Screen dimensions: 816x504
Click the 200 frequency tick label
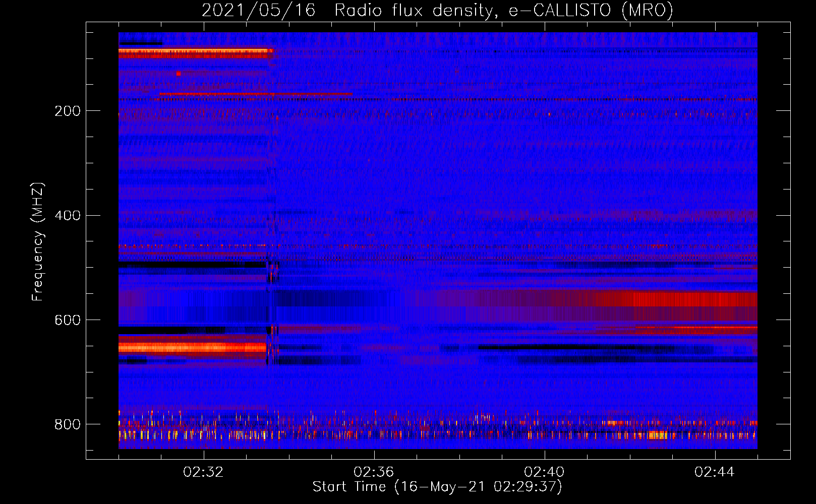(68, 111)
